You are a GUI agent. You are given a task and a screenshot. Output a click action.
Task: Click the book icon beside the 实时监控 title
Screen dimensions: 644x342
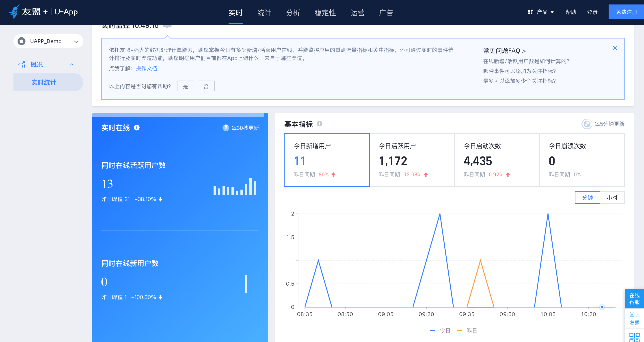[x=167, y=26]
